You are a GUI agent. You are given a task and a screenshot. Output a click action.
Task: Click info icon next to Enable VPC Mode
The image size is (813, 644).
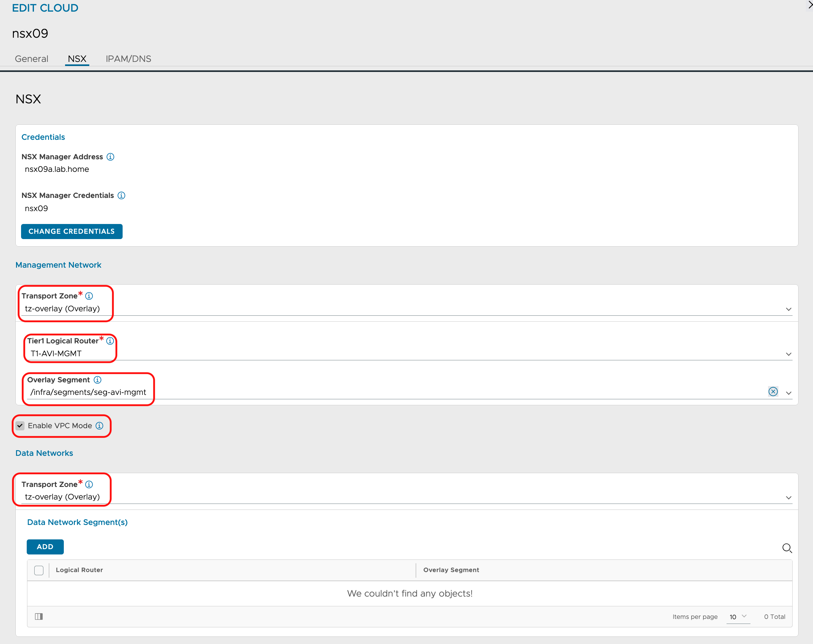pyautogui.click(x=99, y=426)
